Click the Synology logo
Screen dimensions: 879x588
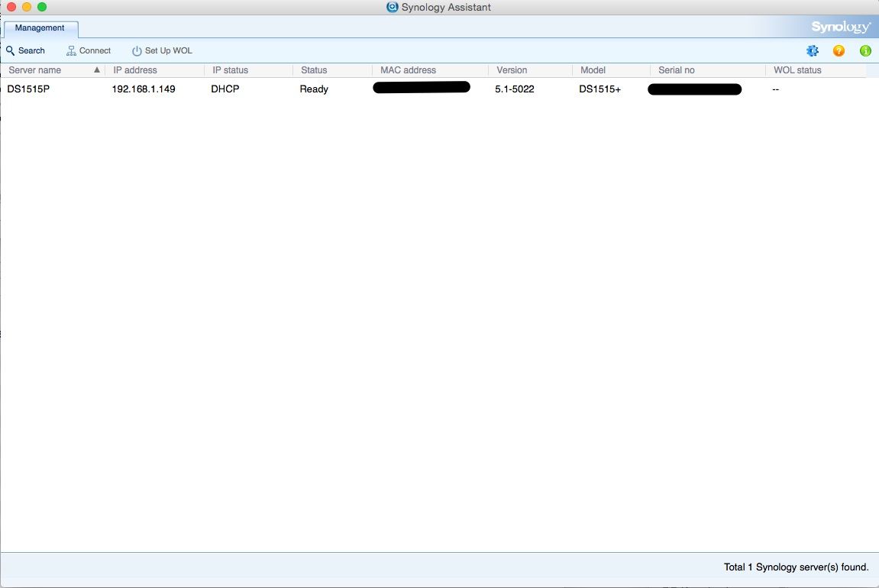tap(841, 27)
